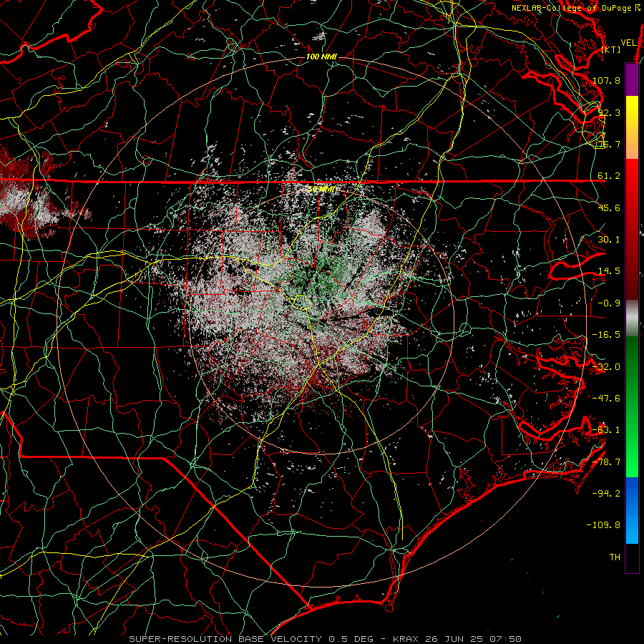Click the TH legend label
The height and width of the screenshot is (644, 644).
(x=615, y=557)
